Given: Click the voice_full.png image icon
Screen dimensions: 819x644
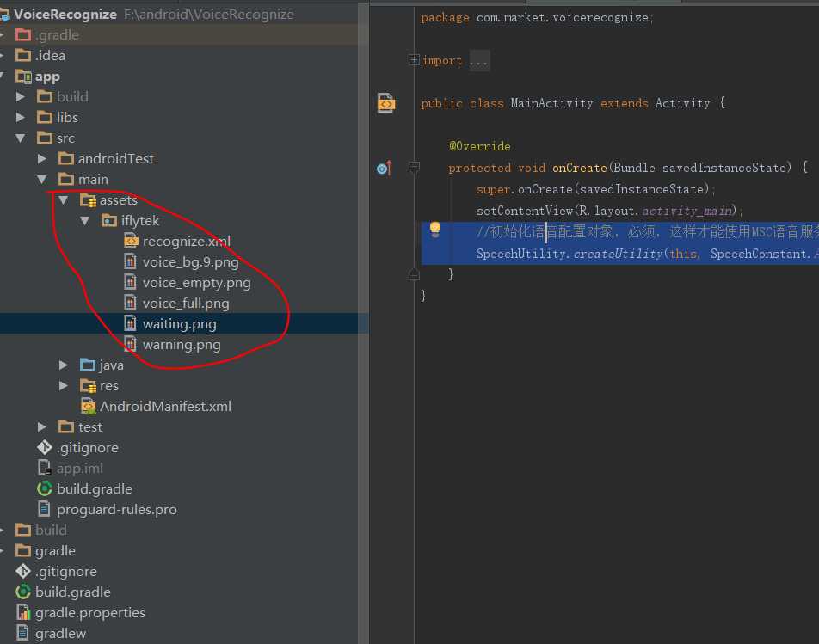Looking at the screenshot, I should [131, 303].
